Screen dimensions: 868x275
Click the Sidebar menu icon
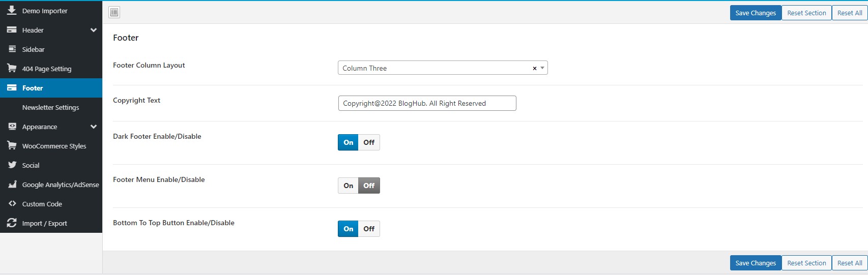[12, 49]
